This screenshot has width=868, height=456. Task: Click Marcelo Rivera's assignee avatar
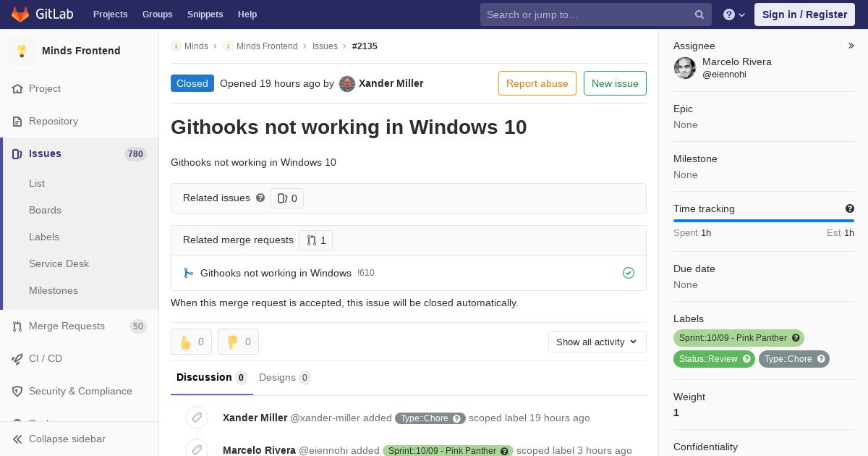(x=685, y=68)
